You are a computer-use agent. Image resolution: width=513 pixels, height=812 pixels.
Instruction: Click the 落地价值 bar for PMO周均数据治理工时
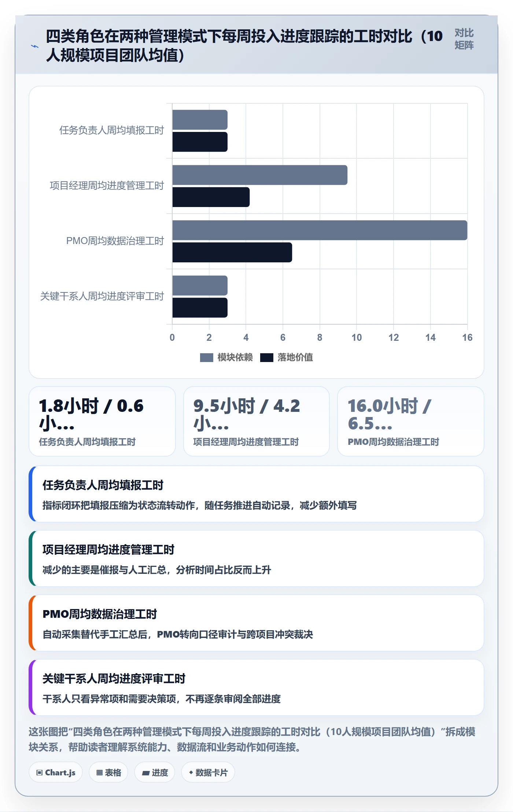232,252
